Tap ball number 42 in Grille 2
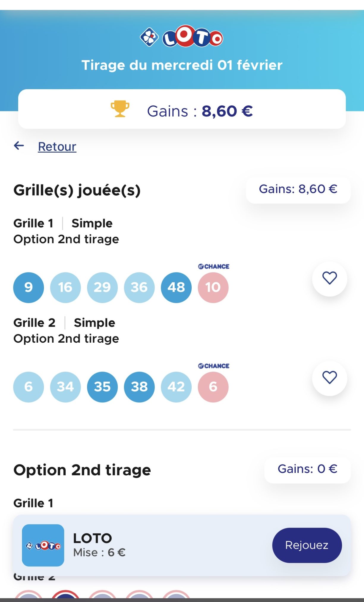The image size is (364, 602). point(176,387)
